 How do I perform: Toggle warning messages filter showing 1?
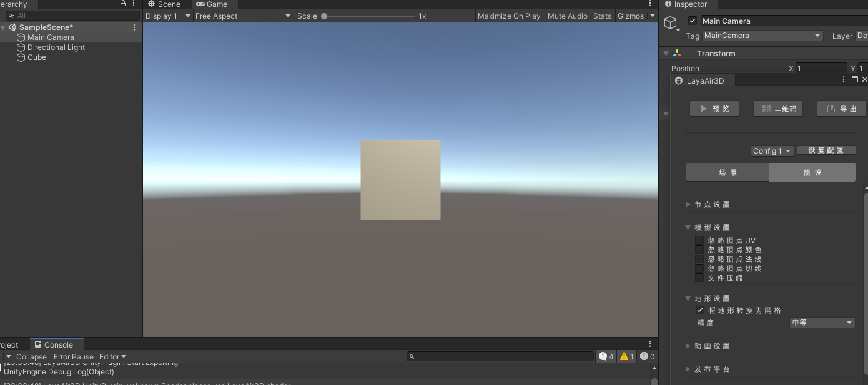pyautogui.click(x=627, y=356)
